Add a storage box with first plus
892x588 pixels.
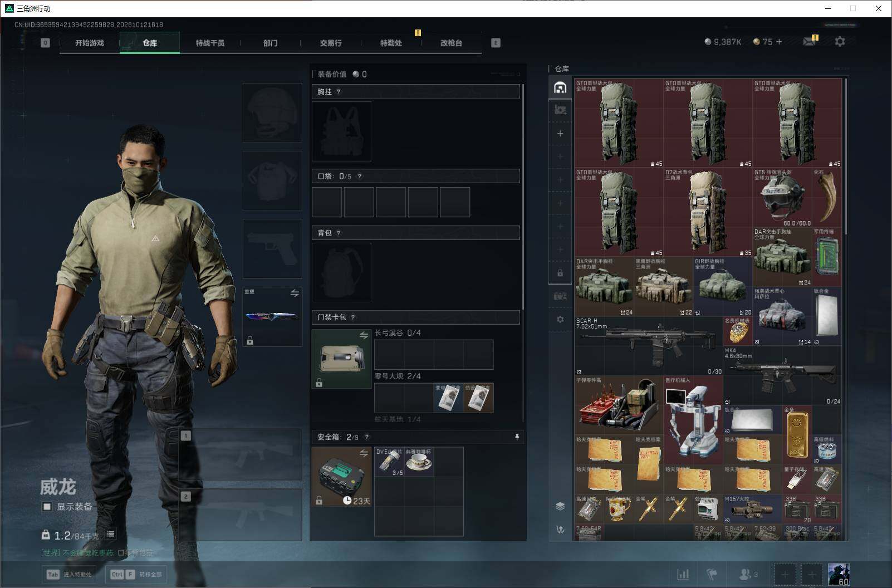[x=560, y=134]
